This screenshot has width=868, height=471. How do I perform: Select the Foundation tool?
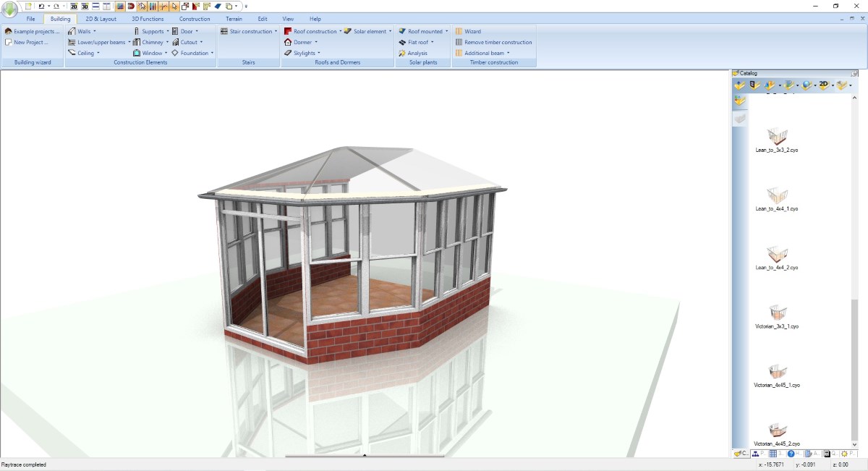click(191, 53)
